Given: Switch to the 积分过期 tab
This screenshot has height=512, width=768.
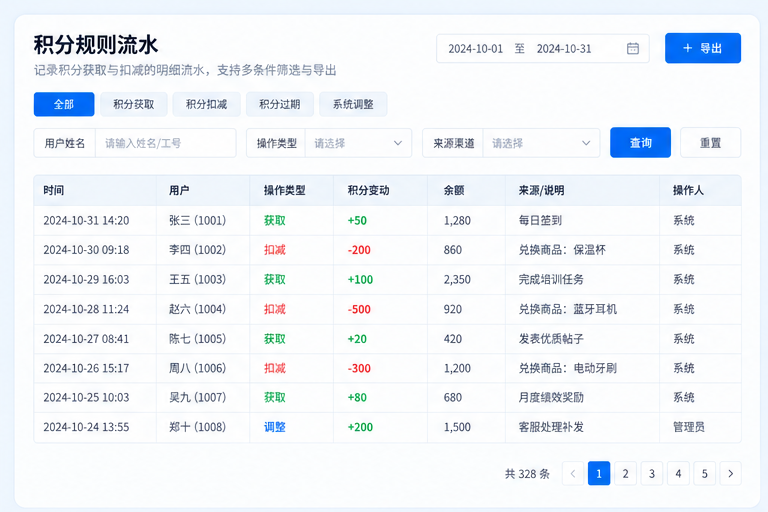Looking at the screenshot, I should (x=280, y=104).
